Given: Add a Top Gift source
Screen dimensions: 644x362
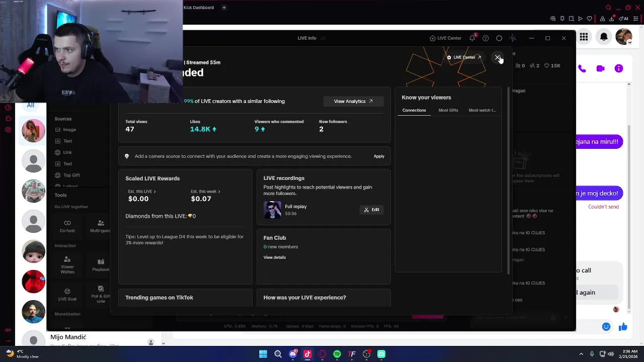Looking at the screenshot, I should tap(67, 175).
